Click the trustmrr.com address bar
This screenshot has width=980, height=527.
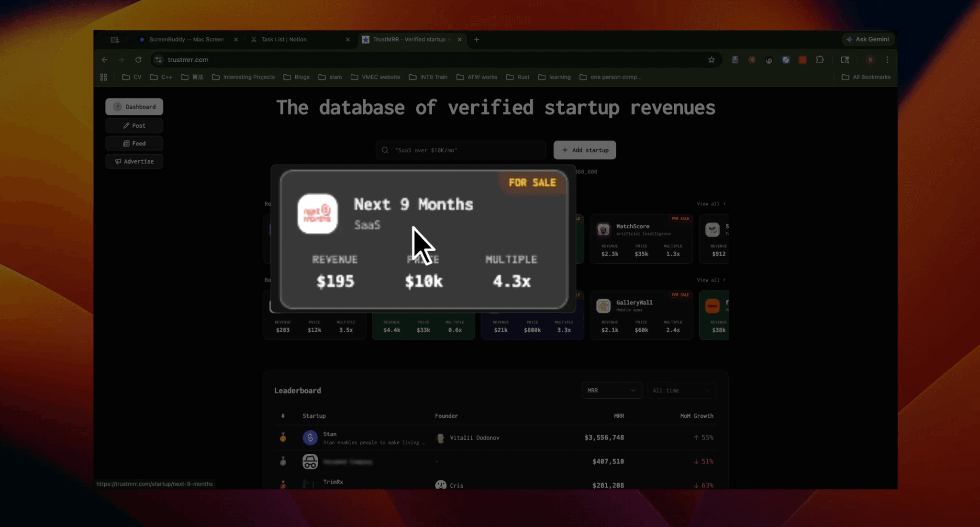[x=435, y=60]
